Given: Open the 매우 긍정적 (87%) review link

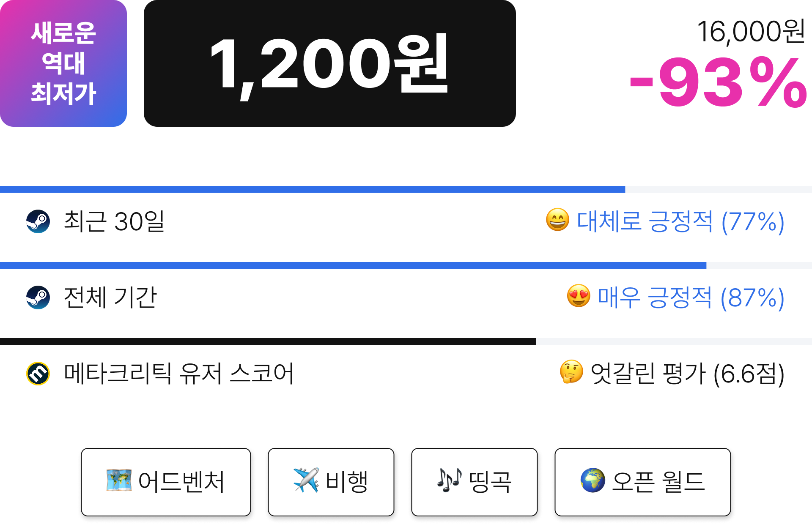Looking at the screenshot, I should 691,297.
